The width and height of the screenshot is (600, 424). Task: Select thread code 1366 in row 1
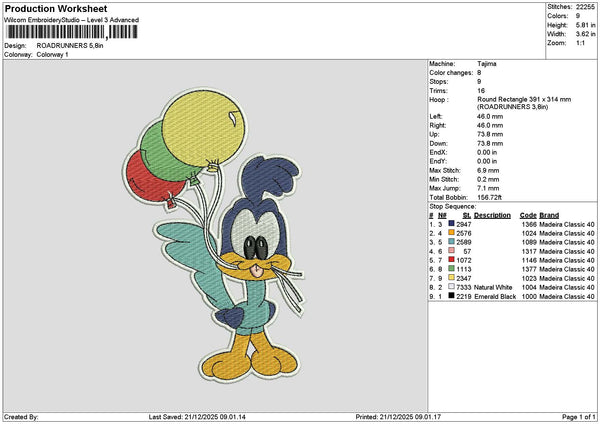529,224
